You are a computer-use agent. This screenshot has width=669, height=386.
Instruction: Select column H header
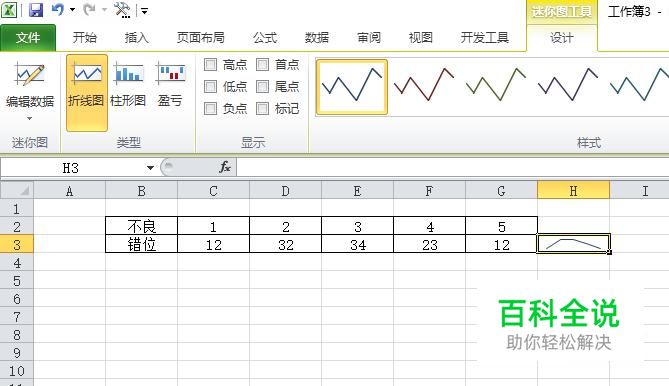click(573, 191)
